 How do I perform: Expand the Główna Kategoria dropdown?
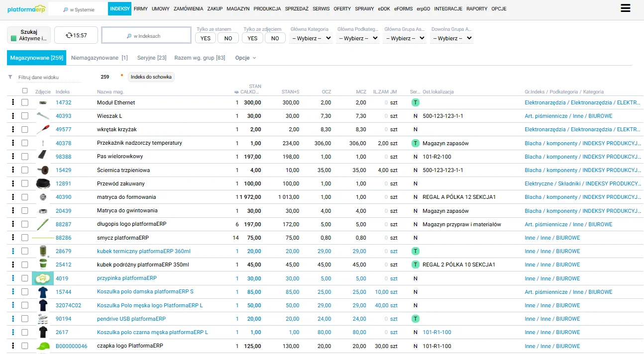tap(311, 38)
